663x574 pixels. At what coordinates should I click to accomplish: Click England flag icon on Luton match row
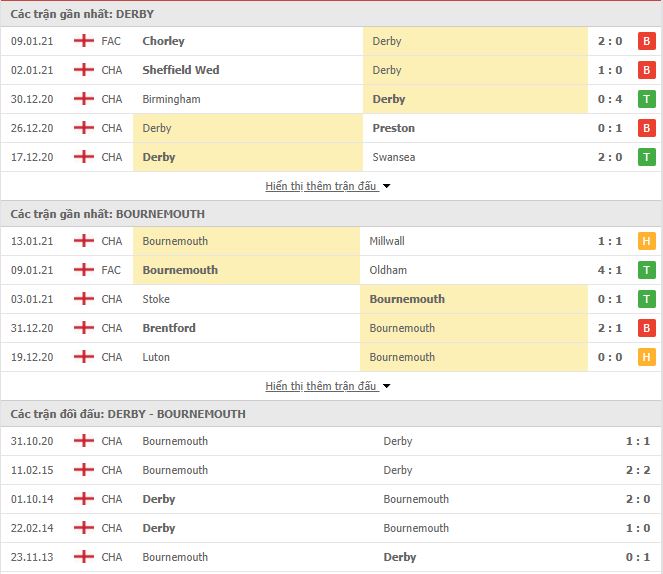click(x=84, y=356)
